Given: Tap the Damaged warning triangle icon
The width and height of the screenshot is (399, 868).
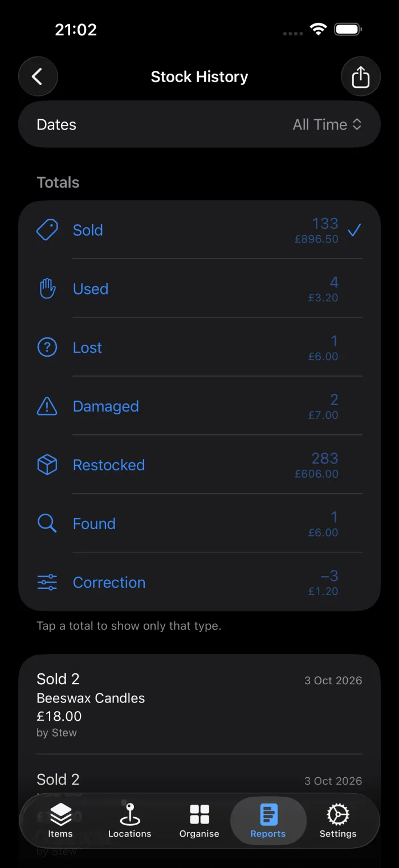Looking at the screenshot, I should pyautogui.click(x=47, y=406).
